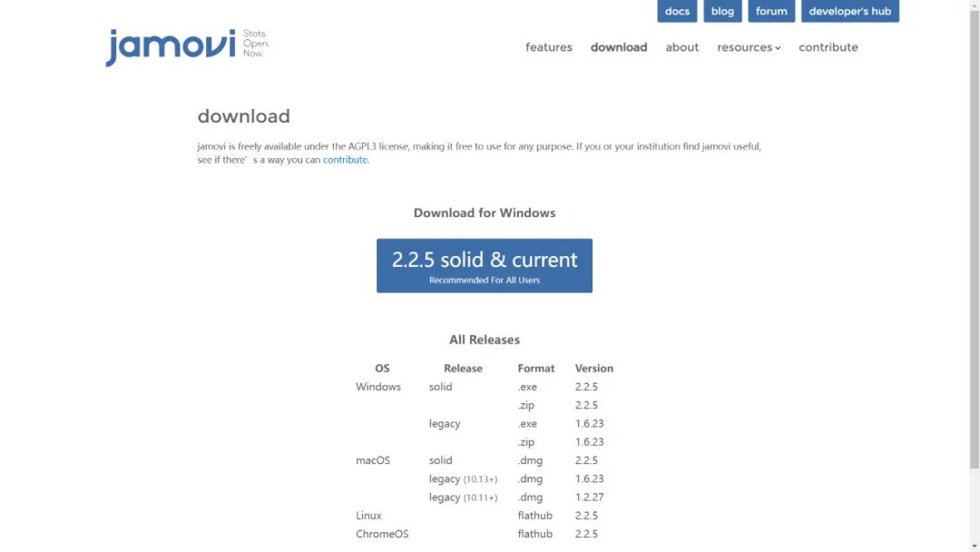Open the about page
Image resolution: width=980 pixels, height=552 pixels.
[681, 47]
